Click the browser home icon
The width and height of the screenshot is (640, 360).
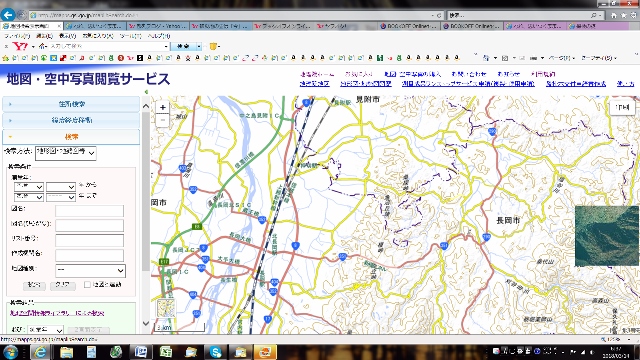tap(614, 16)
